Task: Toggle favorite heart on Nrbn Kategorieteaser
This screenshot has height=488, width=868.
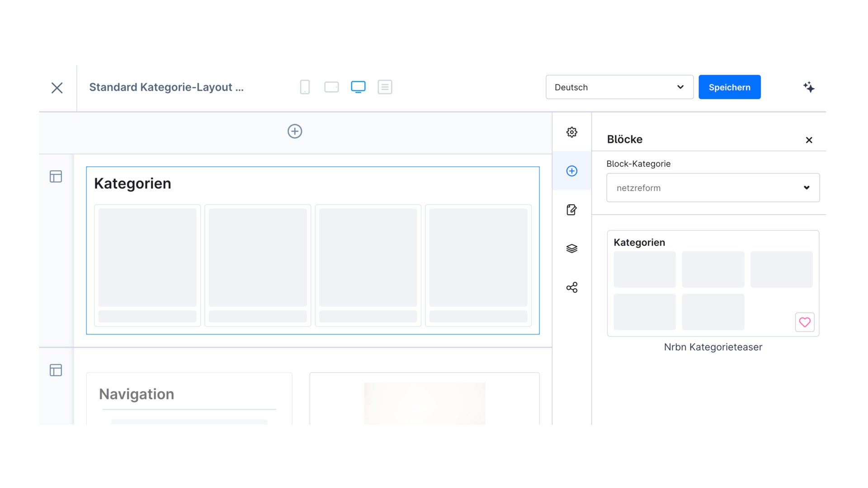Action: tap(805, 322)
